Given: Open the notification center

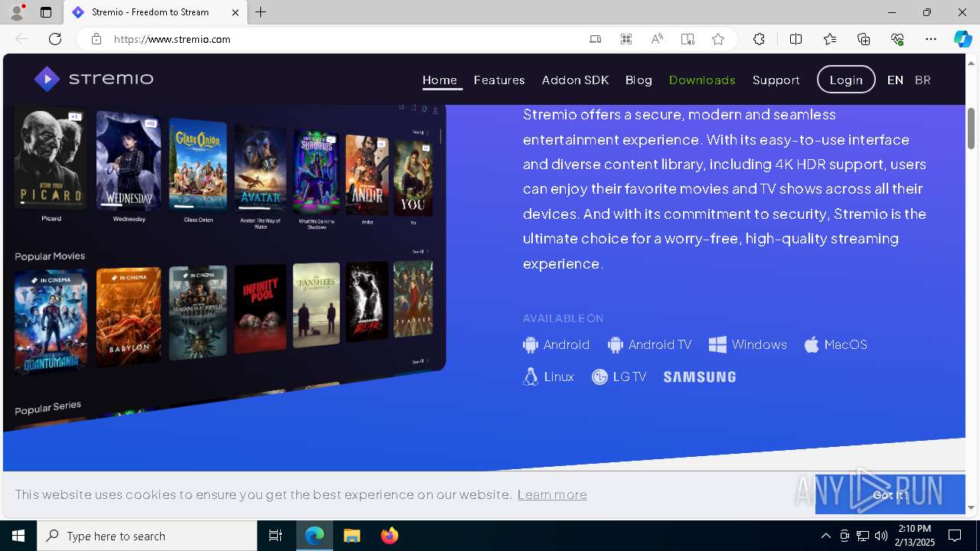Looking at the screenshot, I should tap(955, 536).
